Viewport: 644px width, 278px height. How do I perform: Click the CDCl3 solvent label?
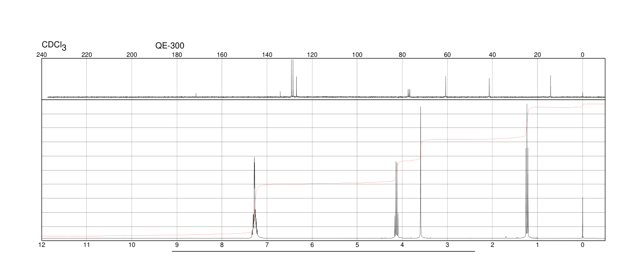(54, 46)
